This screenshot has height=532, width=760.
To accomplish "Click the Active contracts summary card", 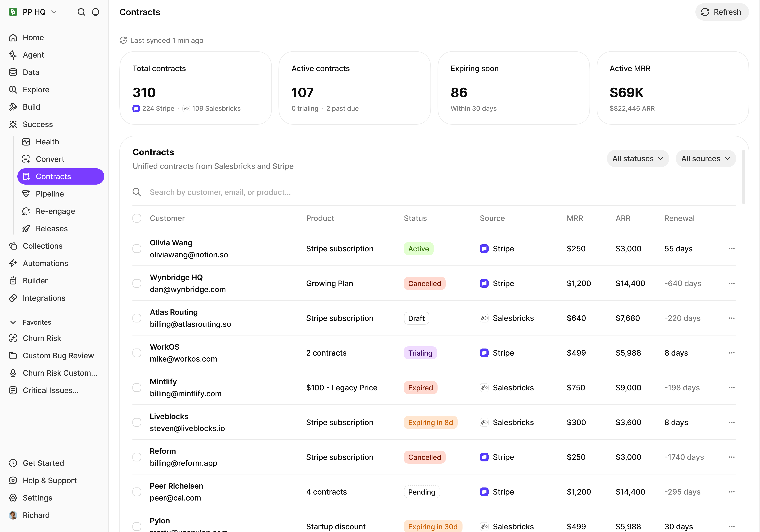I will [x=354, y=88].
